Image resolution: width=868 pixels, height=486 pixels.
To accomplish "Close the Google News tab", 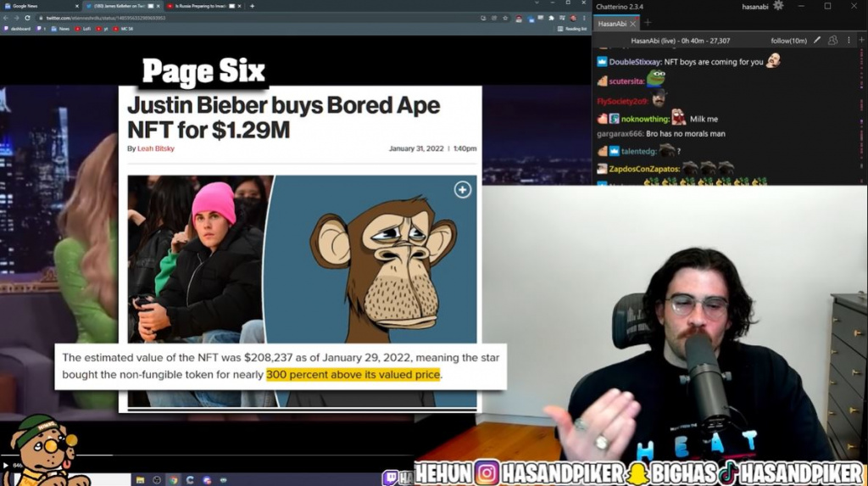I will click(x=76, y=6).
